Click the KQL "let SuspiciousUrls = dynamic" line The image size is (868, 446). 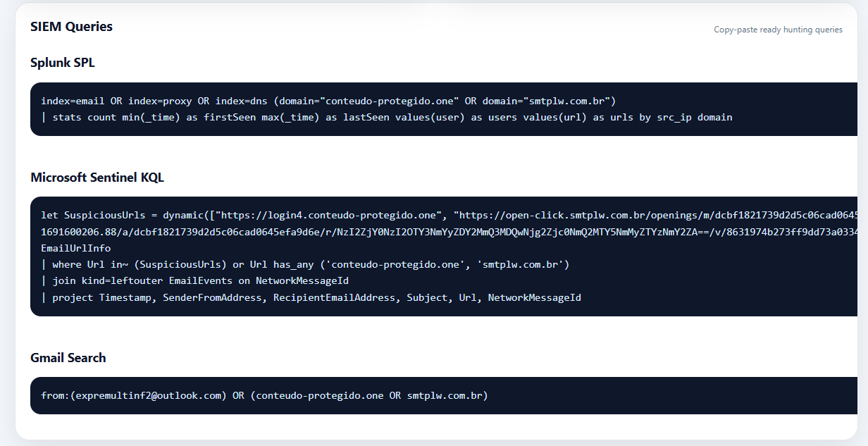(x=449, y=215)
